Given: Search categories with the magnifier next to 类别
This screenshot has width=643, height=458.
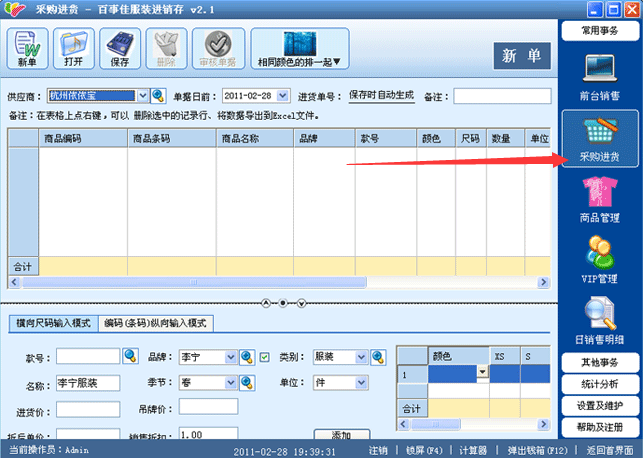Looking at the screenshot, I should 378,357.
